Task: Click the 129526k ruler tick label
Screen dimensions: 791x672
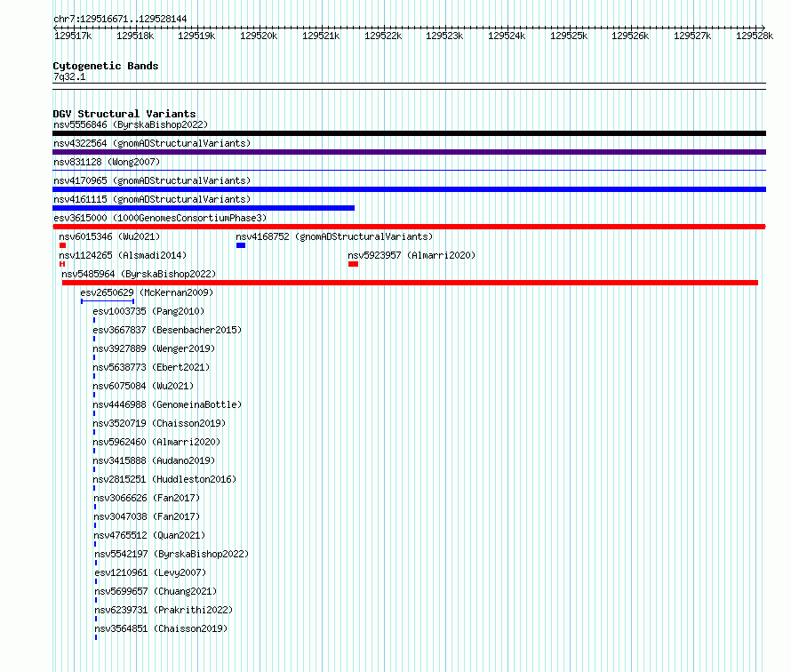Action: click(x=631, y=36)
